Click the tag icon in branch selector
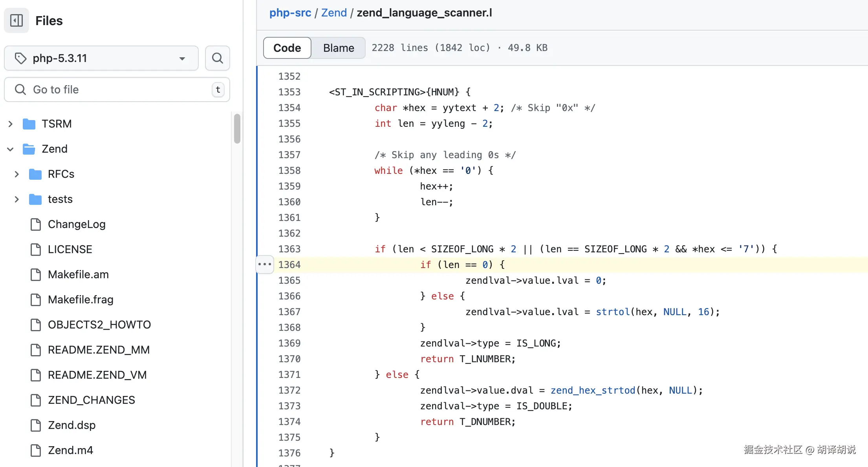Viewport: 868px width, 467px height. (20, 58)
